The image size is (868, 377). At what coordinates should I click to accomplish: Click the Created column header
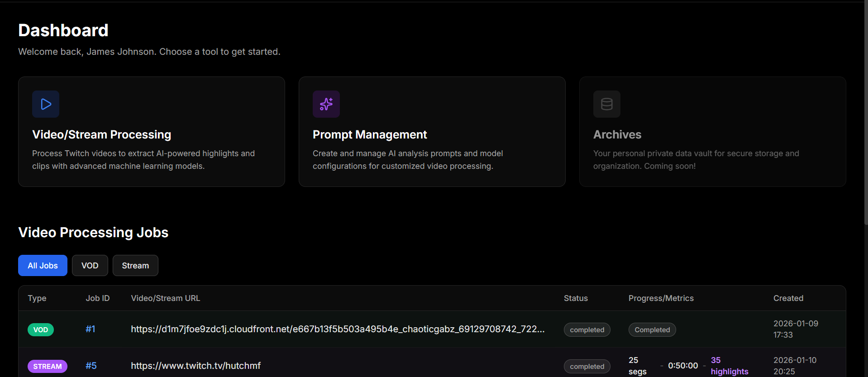coord(788,298)
